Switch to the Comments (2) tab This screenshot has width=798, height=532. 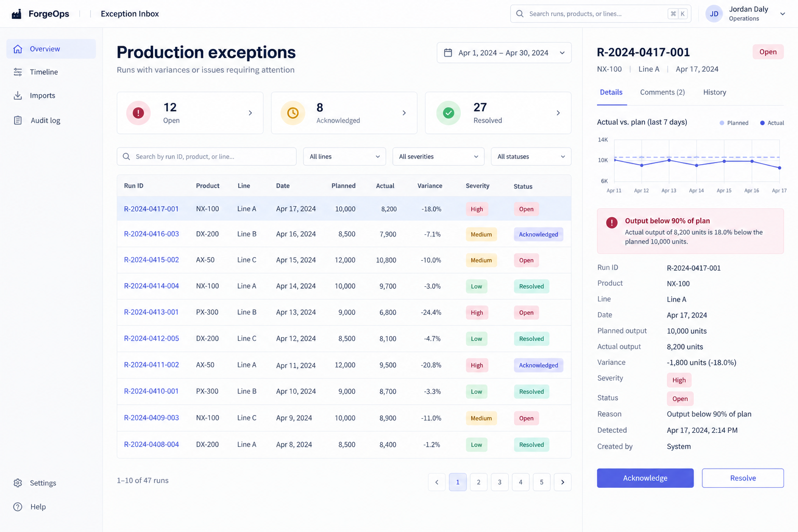pos(662,92)
